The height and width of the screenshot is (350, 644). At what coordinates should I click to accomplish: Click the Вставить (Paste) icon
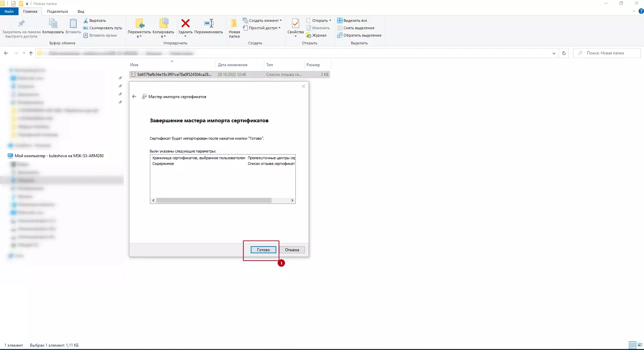(73, 24)
